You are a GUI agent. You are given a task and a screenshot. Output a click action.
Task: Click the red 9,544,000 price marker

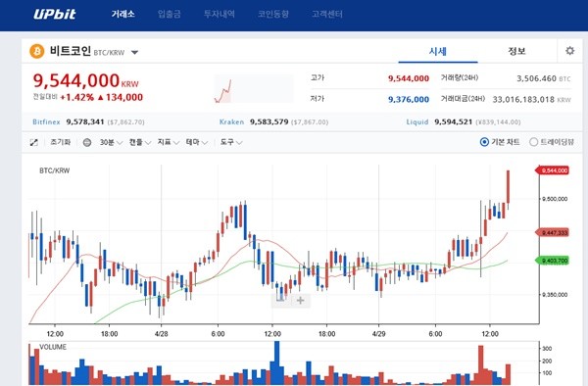(x=552, y=170)
